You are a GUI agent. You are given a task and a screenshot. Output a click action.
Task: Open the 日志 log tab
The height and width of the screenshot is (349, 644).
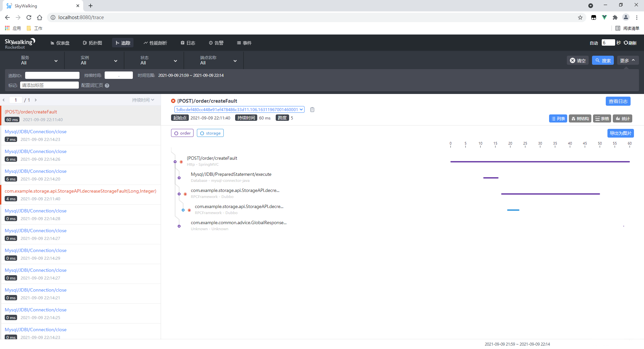tap(188, 43)
